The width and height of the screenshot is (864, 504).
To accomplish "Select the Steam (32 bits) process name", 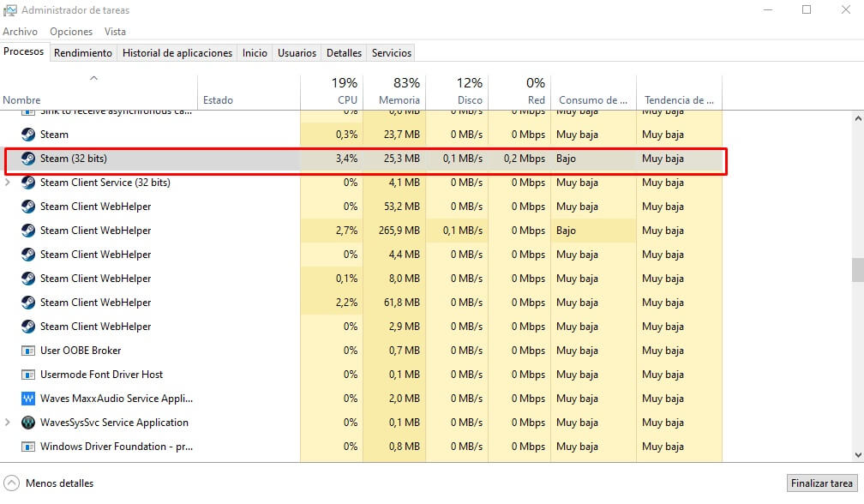I will (x=74, y=159).
